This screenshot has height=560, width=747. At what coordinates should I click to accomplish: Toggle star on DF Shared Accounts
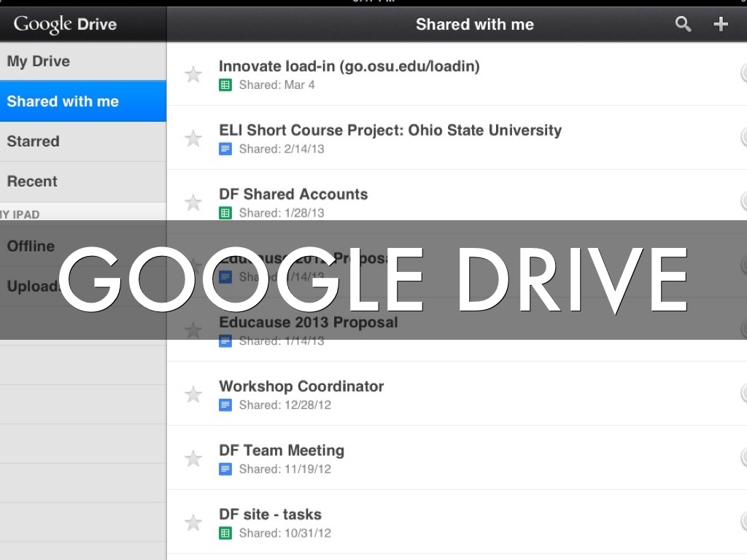193,203
